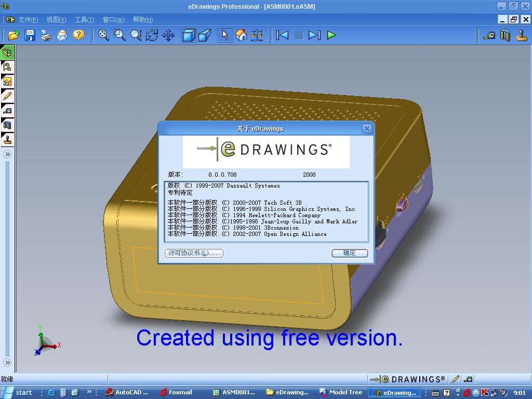Launch Internet Explorer from quick launch
The height and width of the screenshot is (399, 532).
pyautogui.click(x=51, y=393)
